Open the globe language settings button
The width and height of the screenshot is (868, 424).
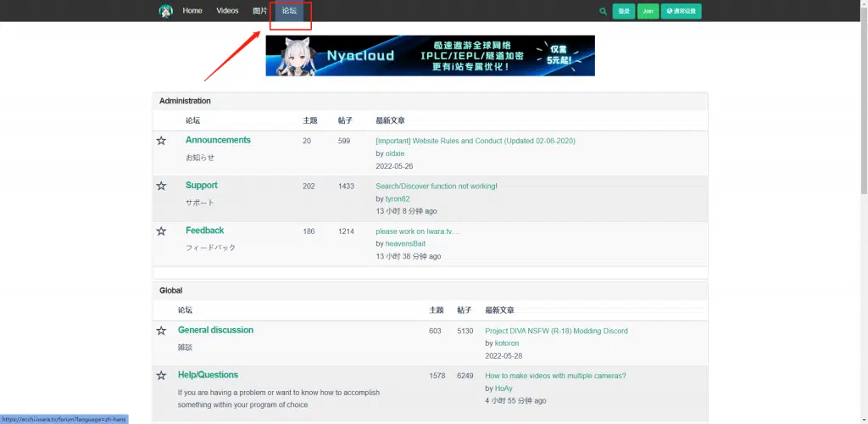(x=682, y=11)
